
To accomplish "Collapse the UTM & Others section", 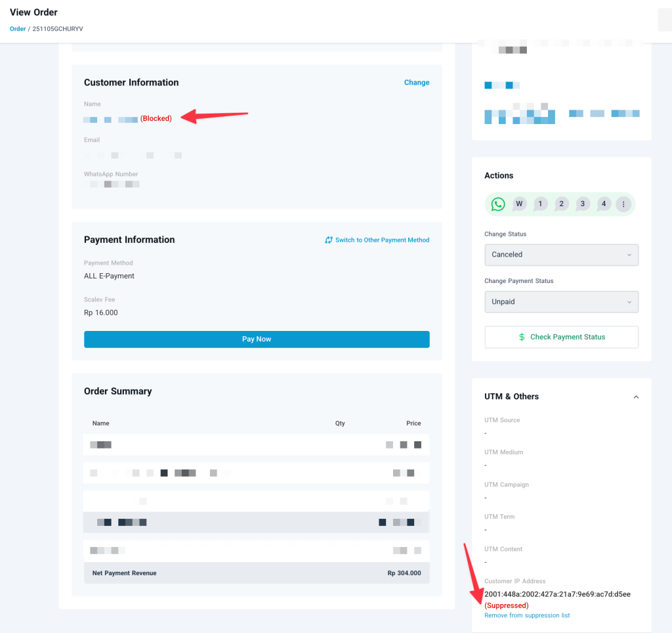I will coord(636,397).
